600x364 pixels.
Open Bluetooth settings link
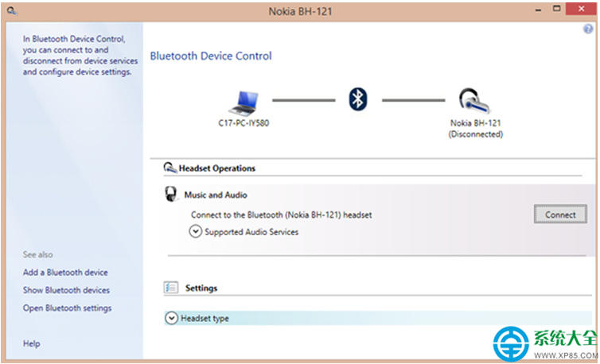(x=67, y=308)
